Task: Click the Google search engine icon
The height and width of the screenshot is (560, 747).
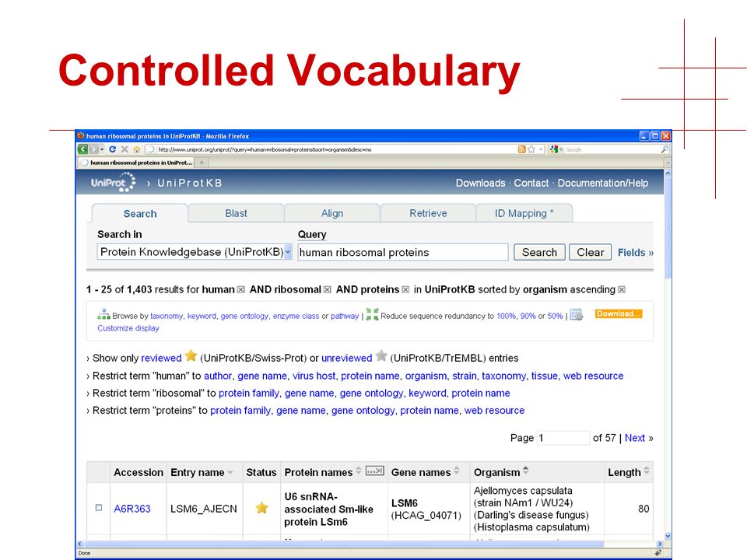Action: (x=553, y=149)
